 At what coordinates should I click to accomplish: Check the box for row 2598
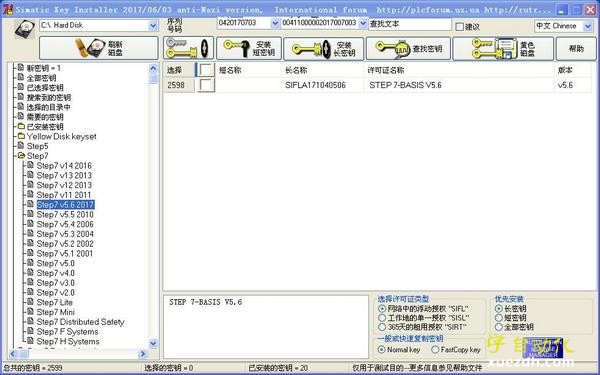205,85
